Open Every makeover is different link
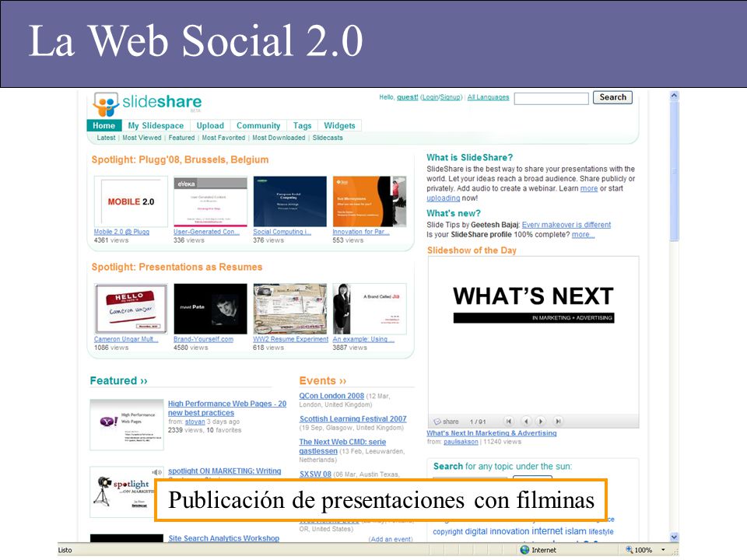Viewport: 747px width, 560px height. tap(566, 225)
